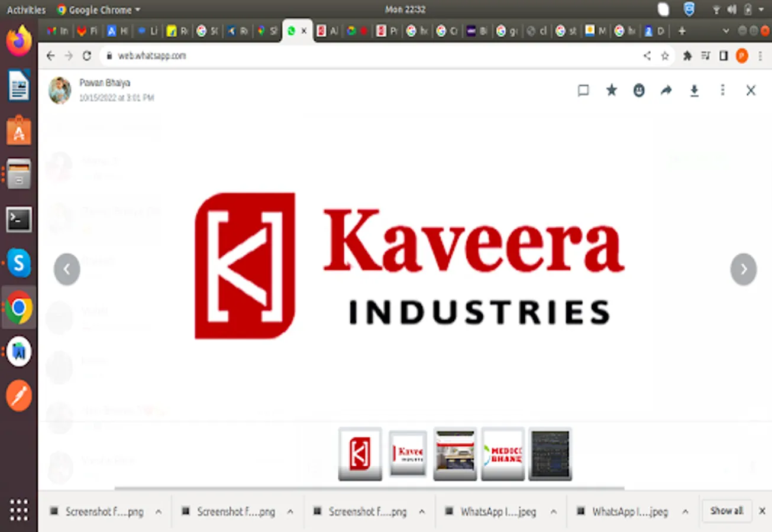Open a new Chrome tab
Viewport: 772px width, 532px height.
(x=682, y=31)
